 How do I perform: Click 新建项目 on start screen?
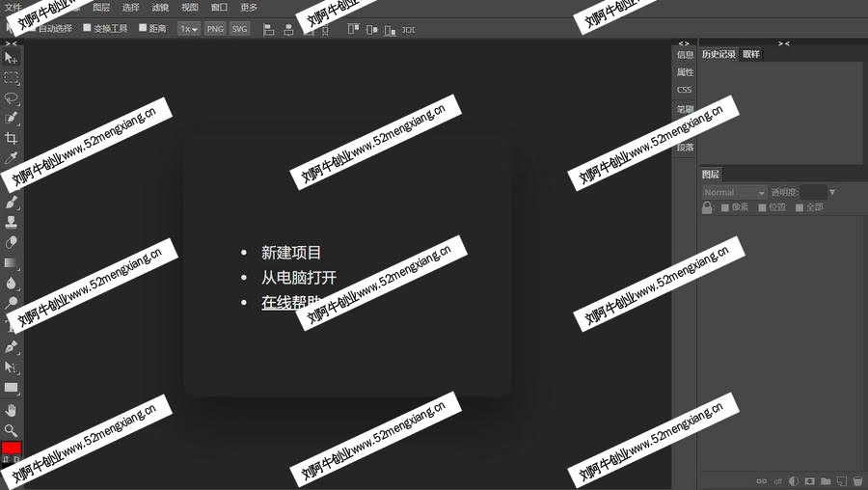291,253
